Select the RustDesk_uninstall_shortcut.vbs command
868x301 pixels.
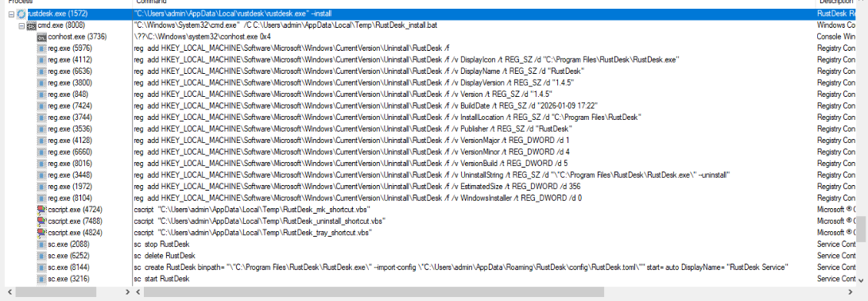pos(260,221)
